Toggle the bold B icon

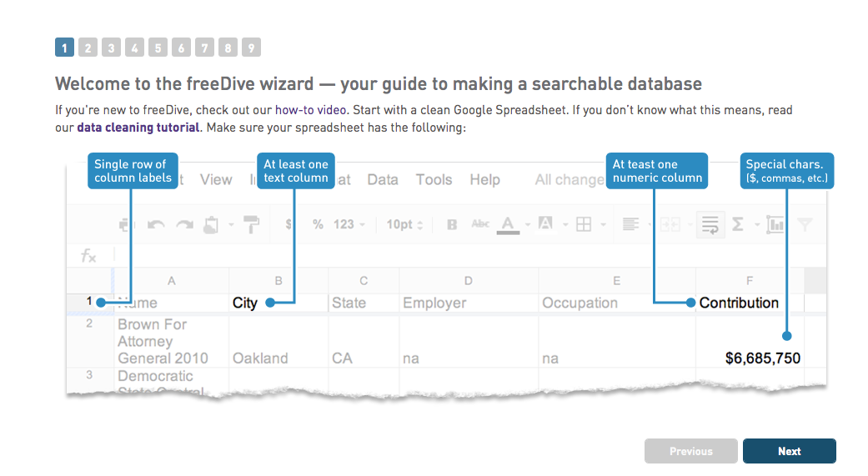click(452, 224)
